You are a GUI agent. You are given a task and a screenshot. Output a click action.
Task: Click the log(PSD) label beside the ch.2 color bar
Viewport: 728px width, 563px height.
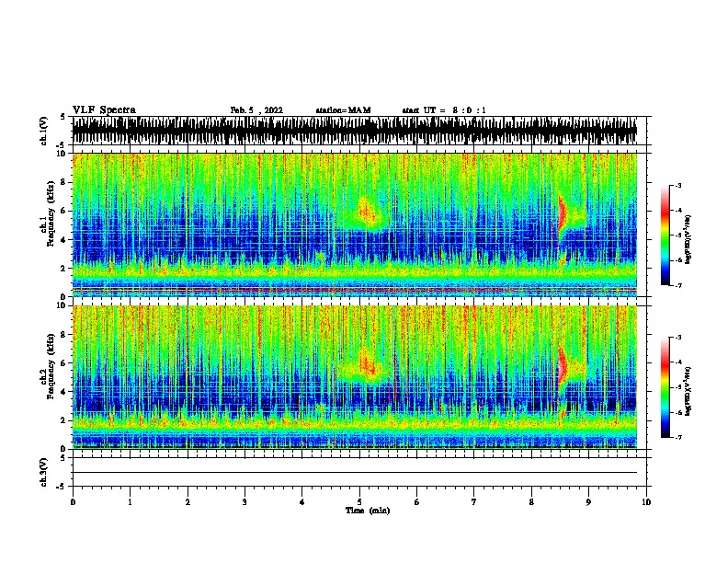(688, 391)
